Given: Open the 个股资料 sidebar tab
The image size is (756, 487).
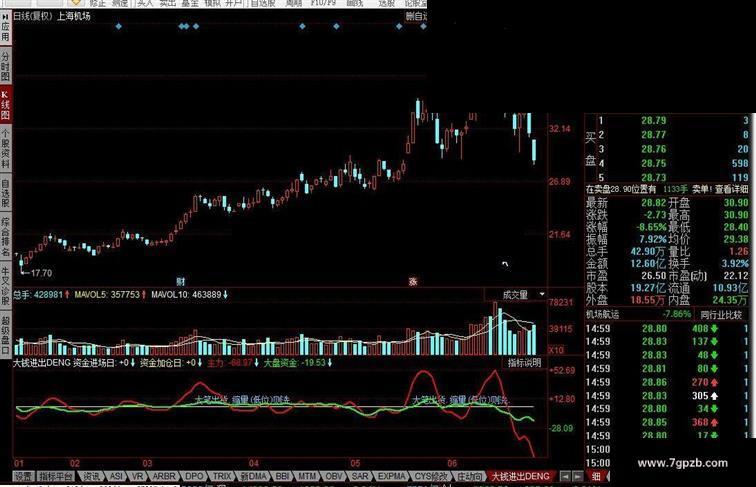Looking at the screenshot, I should (x=5, y=150).
